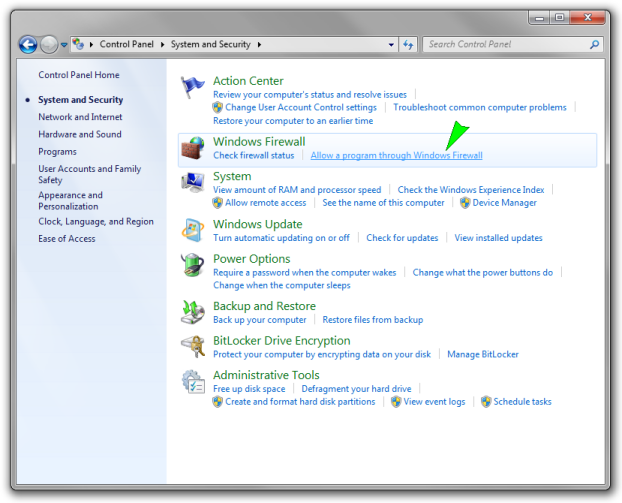Open address bar previous locations dropdown
The width and height of the screenshot is (622, 503).
tap(391, 45)
